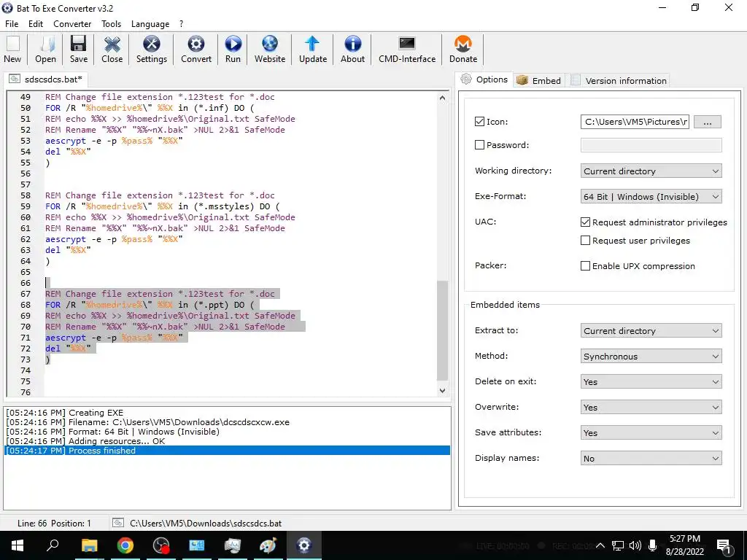
Task: Enable UPX compression checkbox
Action: click(x=586, y=265)
